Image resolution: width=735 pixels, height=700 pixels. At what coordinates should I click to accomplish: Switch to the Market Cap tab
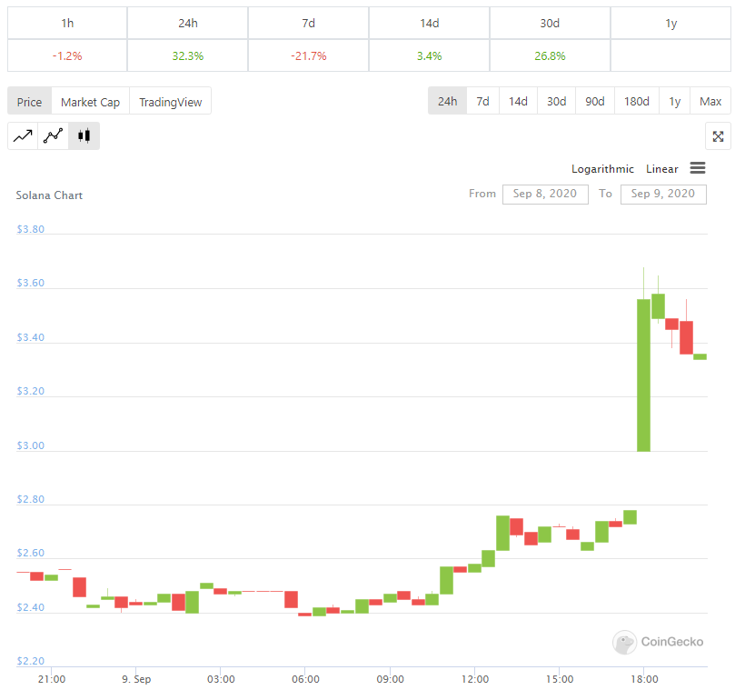(x=90, y=102)
